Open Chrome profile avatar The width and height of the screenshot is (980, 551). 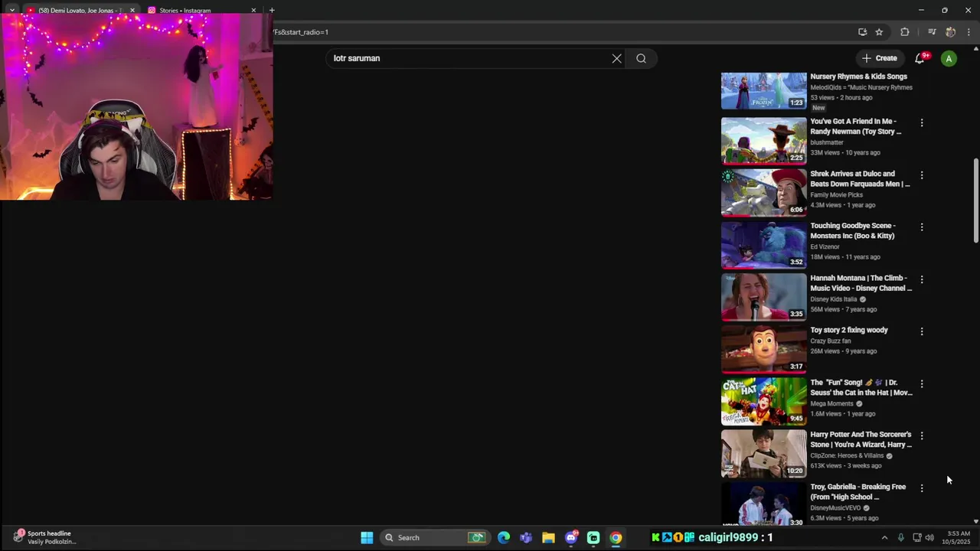pos(951,32)
